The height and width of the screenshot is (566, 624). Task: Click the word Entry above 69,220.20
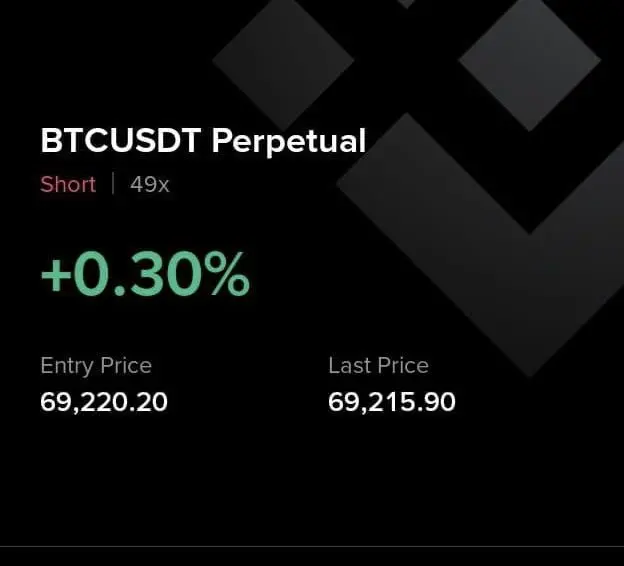point(67,366)
